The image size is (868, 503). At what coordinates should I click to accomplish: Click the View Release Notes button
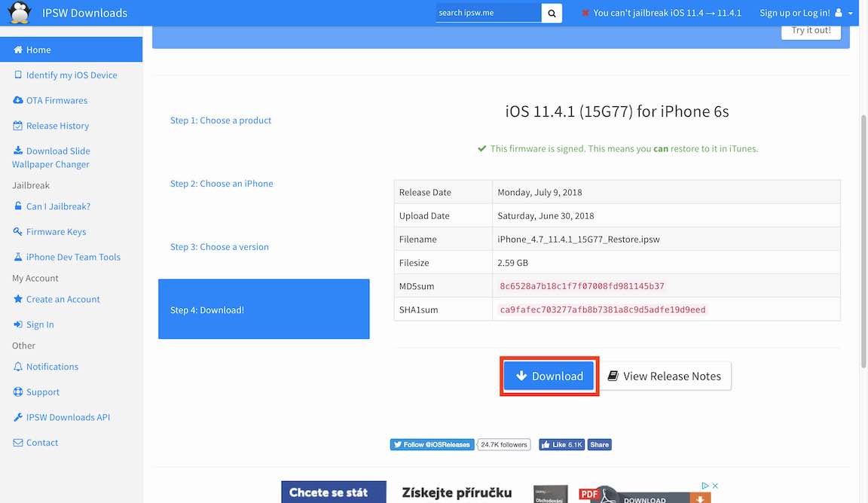pyautogui.click(x=665, y=376)
